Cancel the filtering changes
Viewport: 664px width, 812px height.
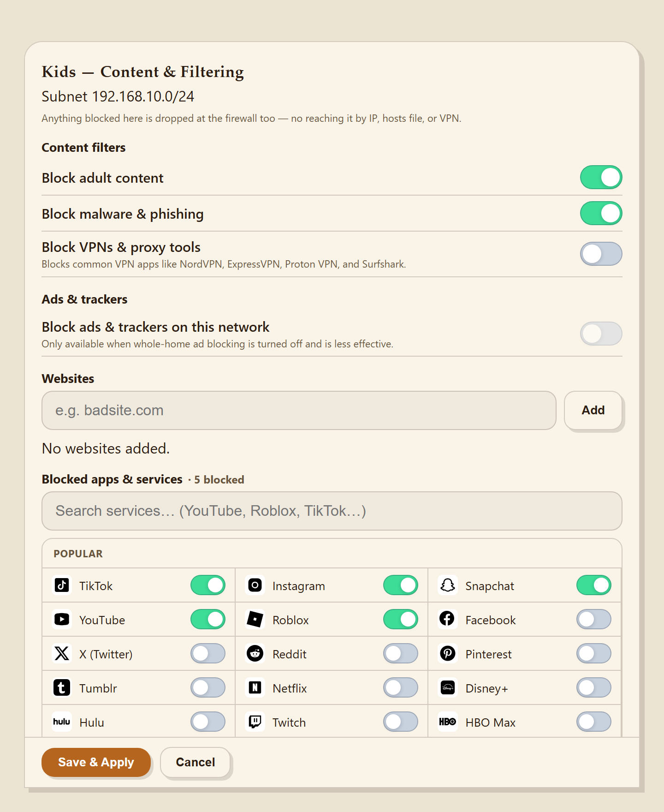(196, 762)
